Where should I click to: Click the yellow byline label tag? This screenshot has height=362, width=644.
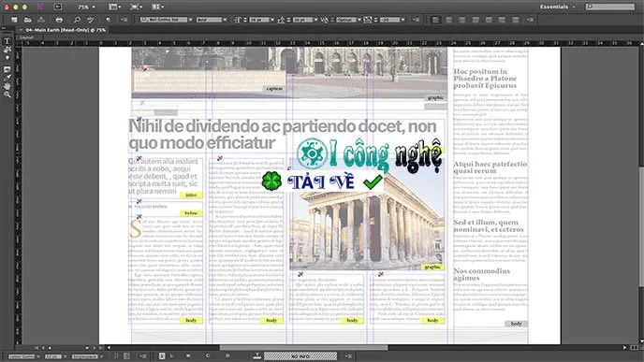point(191,213)
